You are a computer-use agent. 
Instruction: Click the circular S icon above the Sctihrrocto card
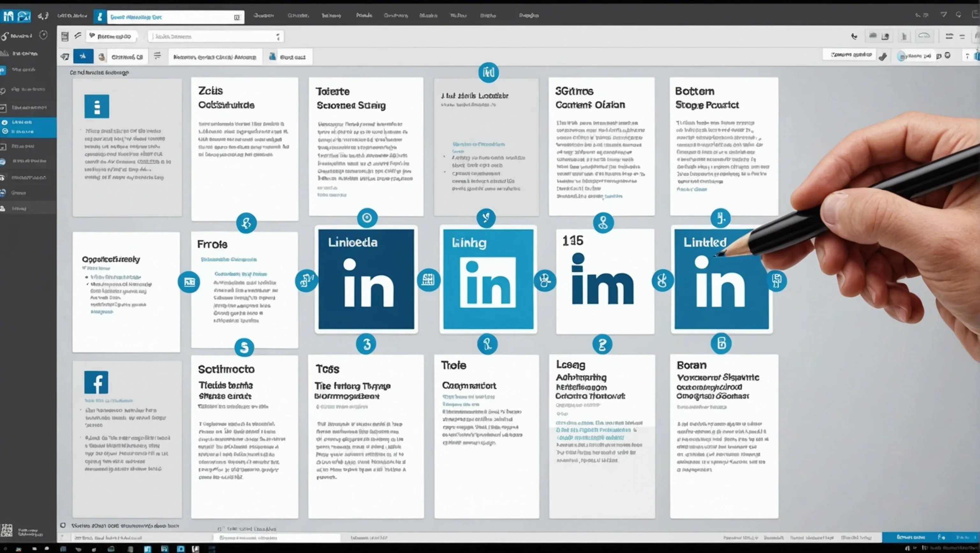tap(244, 347)
